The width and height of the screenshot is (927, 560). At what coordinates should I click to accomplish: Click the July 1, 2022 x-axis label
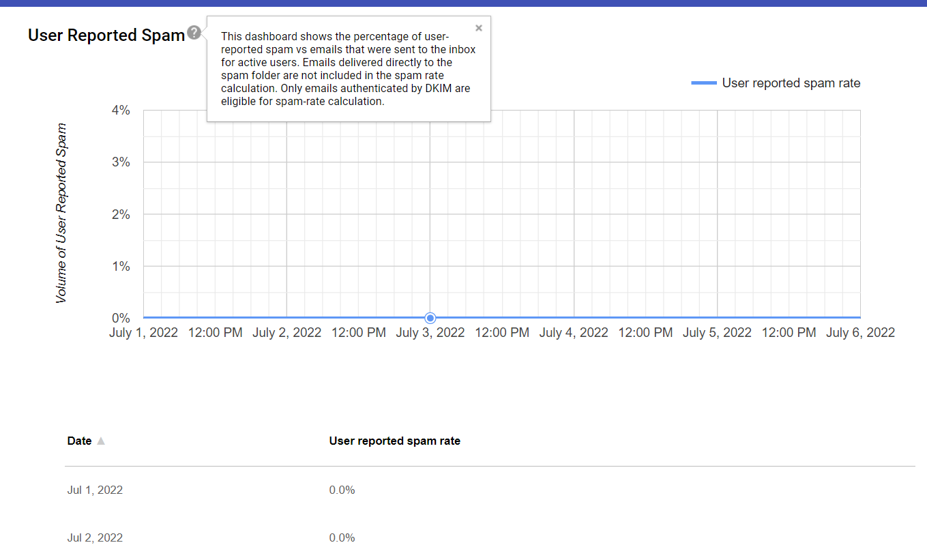(143, 333)
